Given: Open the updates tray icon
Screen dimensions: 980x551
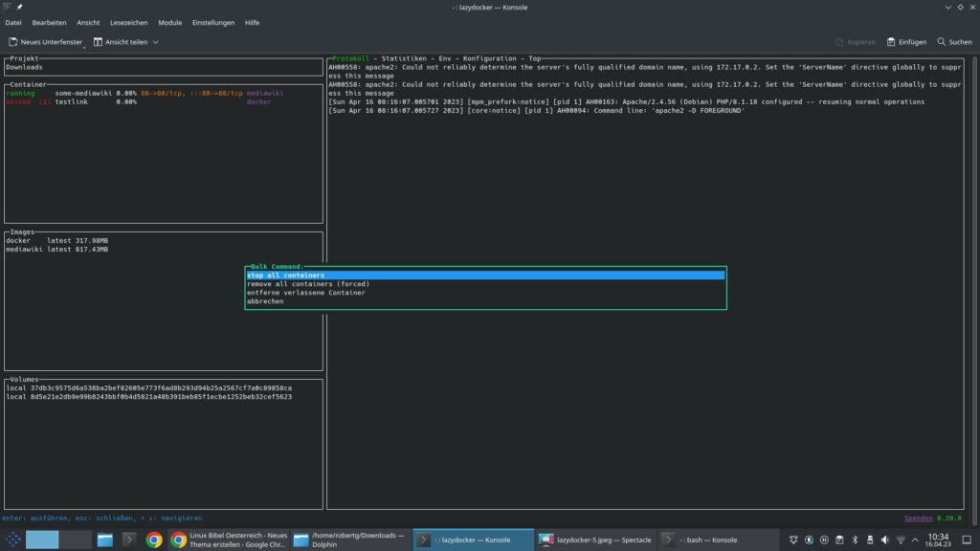Looking at the screenshot, I should coord(809,540).
